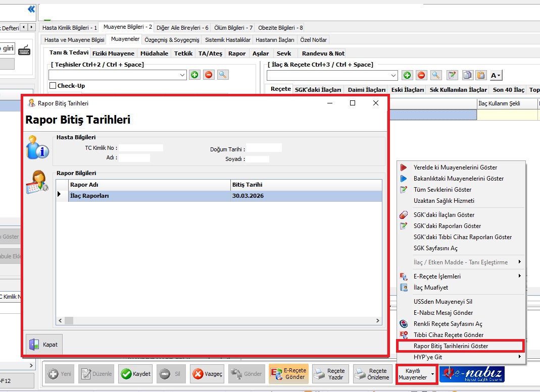Image resolution: width=540 pixels, height=392 pixels.
Task: Click the e-Nabız logo button
Action: pyautogui.click(x=472, y=374)
